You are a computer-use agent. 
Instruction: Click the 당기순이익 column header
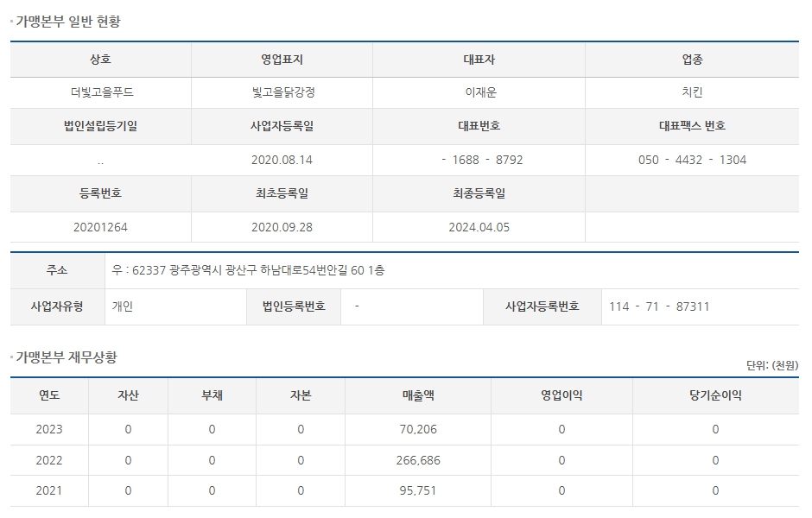click(x=715, y=396)
